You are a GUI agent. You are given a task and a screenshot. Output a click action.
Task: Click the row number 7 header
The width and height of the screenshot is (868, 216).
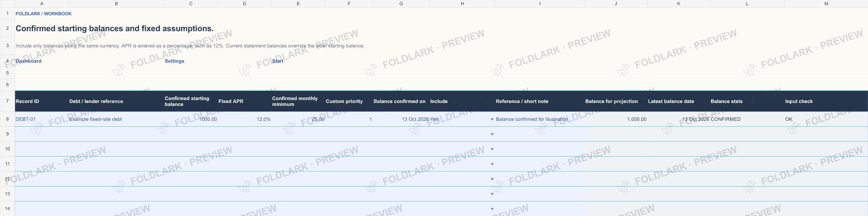(7, 101)
